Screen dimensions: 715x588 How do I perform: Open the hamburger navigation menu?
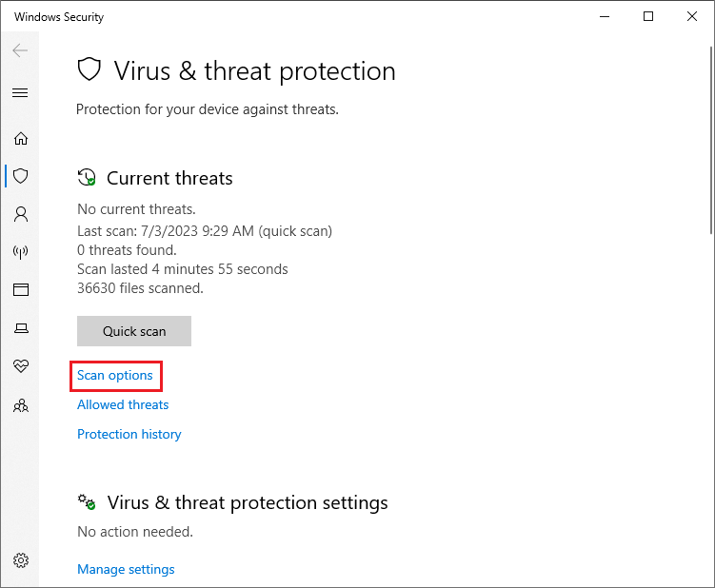coord(20,93)
